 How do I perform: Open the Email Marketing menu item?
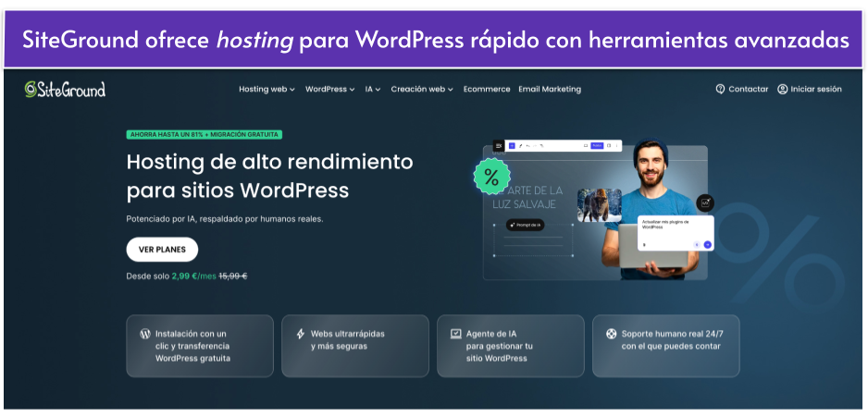point(550,89)
